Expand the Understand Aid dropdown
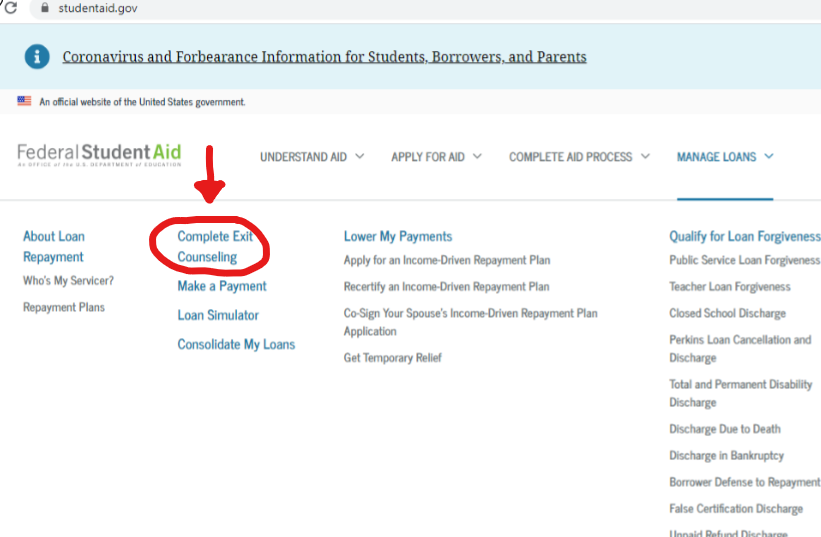This screenshot has height=537, width=821. (x=312, y=157)
